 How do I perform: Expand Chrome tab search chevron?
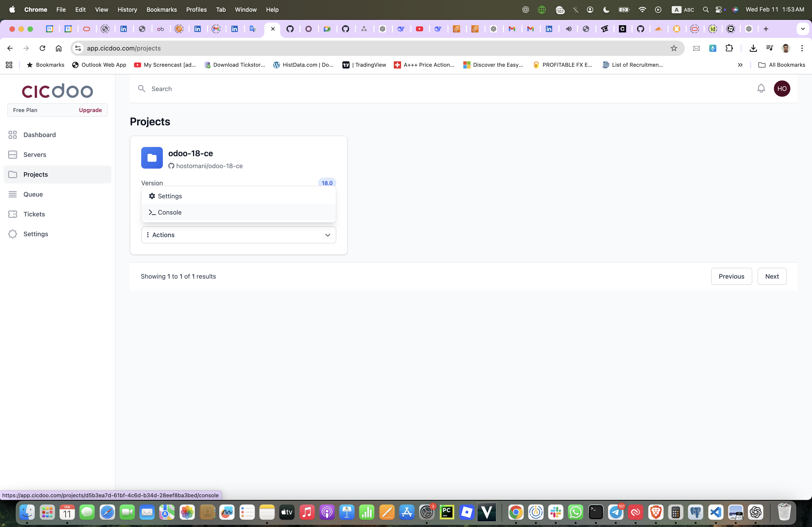[x=803, y=29]
